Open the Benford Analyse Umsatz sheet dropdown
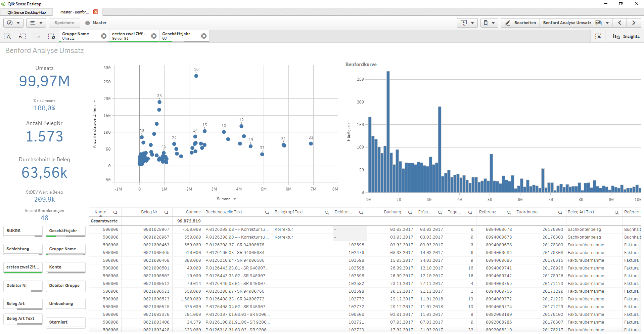This screenshot has width=644, height=334. point(576,23)
